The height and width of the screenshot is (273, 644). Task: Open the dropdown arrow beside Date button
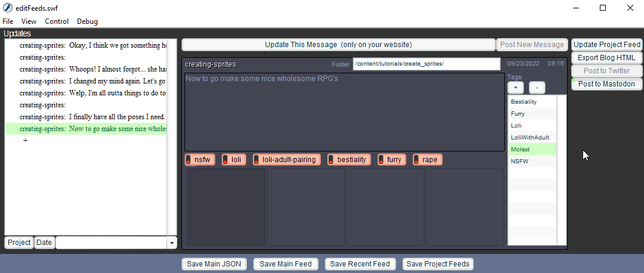(x=172, y=243)
